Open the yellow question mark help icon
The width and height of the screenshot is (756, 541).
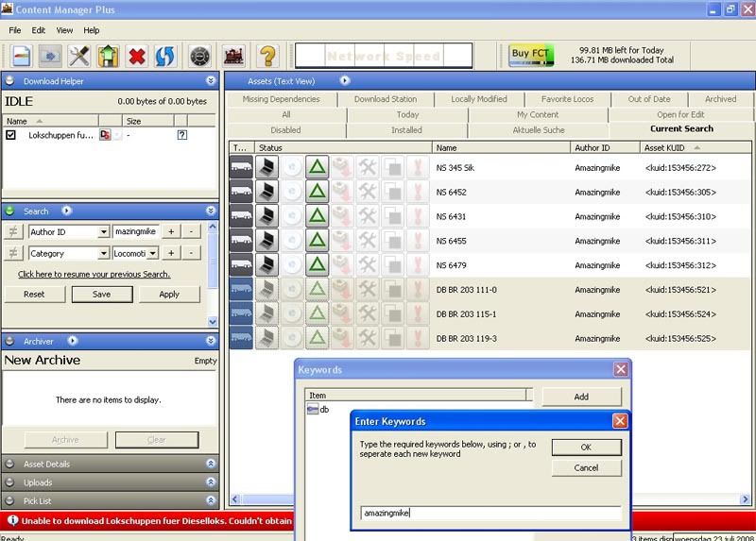point(267,57)
